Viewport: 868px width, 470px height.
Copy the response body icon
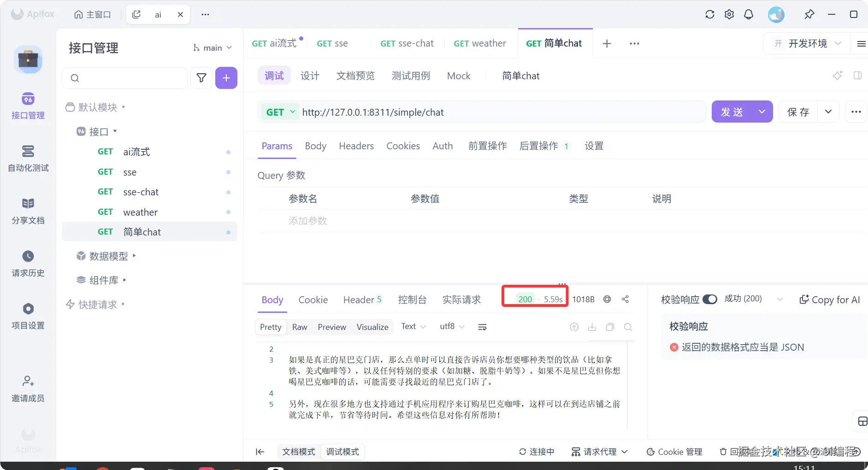point(610,327)
